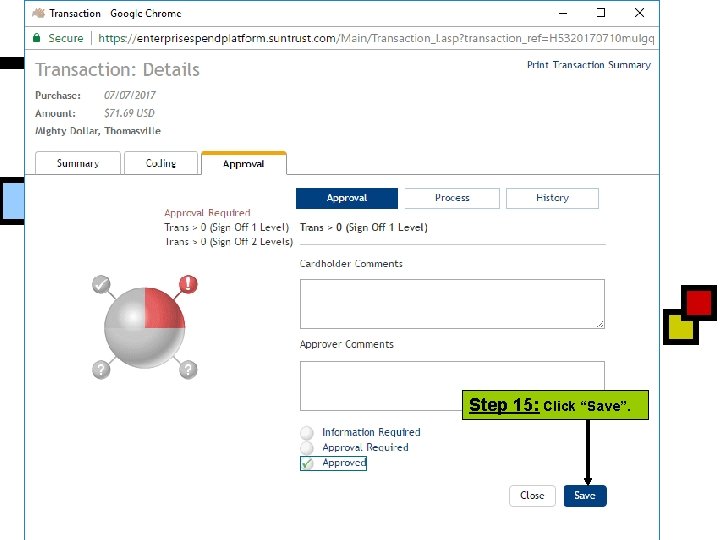720x540 pixels.
Task: Select the yellow-highlighted Approval tab
Action: coord(244,163)
